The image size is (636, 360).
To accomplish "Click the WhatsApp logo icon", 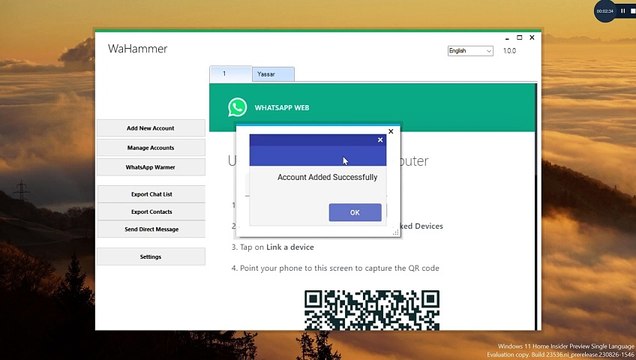I will point(237,107).
